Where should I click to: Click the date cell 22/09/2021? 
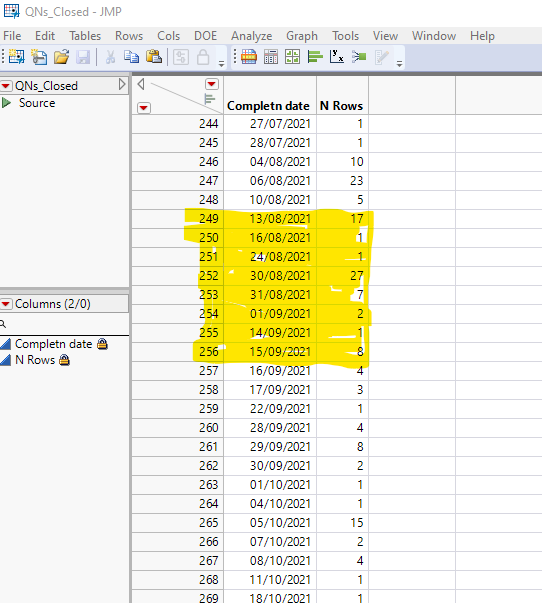pos(270,409)
